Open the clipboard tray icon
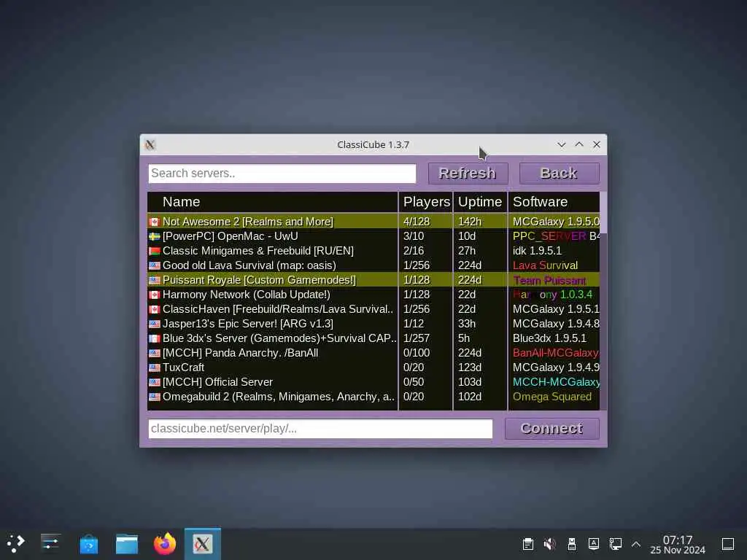 tap(528, 544)
